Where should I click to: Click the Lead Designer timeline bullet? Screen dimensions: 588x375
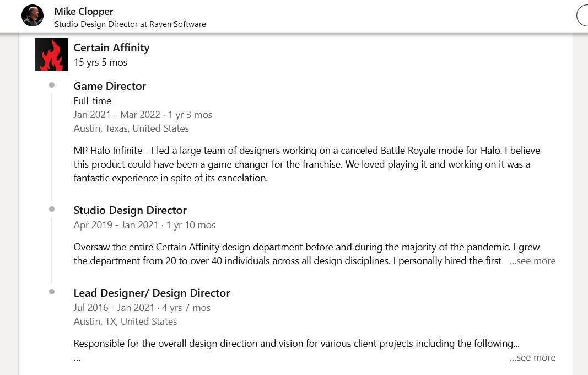[52, 292]
